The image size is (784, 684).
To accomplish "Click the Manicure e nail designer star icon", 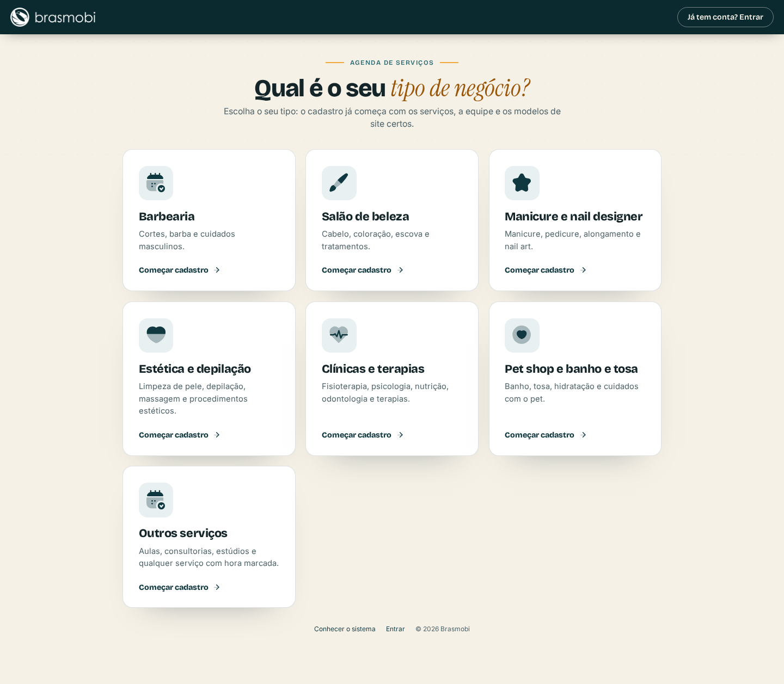I will pos(522,183).
